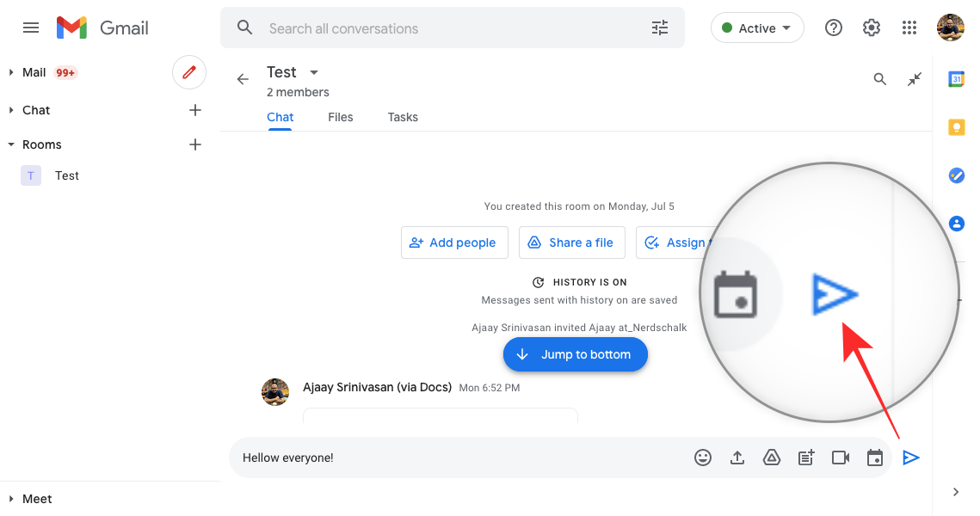Viewport: 980px width, 516px height.
Task: Click the calendar invite icon in composer
Action: (875, 458)
